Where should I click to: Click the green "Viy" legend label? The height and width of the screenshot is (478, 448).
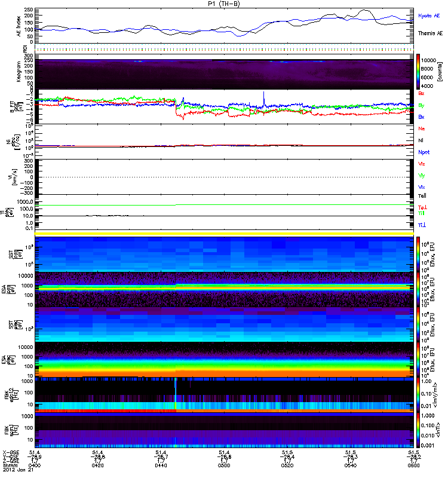[422, 176]
